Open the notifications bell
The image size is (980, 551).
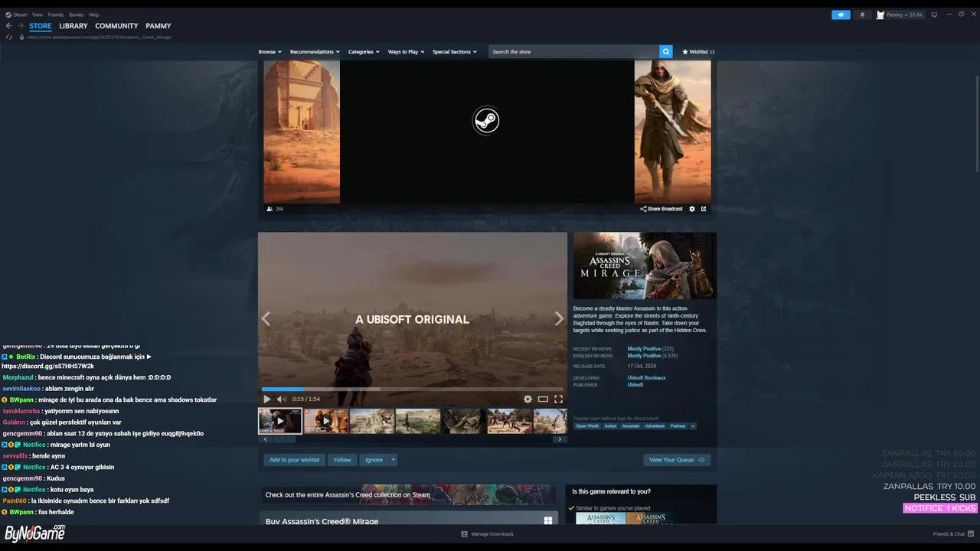(862, 15)
